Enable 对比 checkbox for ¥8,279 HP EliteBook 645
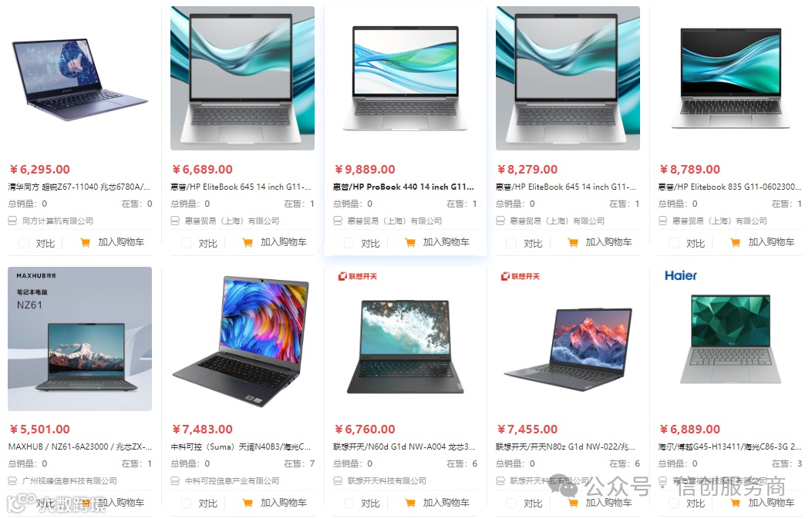 [x=511, y=243]
